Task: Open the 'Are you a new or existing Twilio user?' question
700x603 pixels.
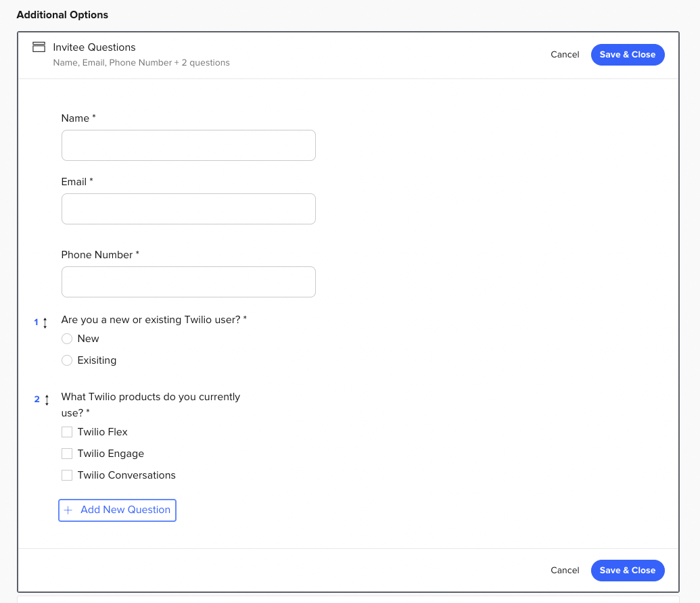Action: [154, 320]
